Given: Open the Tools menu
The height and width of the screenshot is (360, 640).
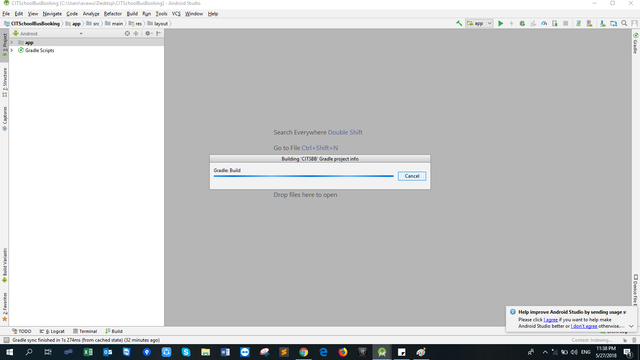Looking at the screenshot, I should click(x=161, y=13).
